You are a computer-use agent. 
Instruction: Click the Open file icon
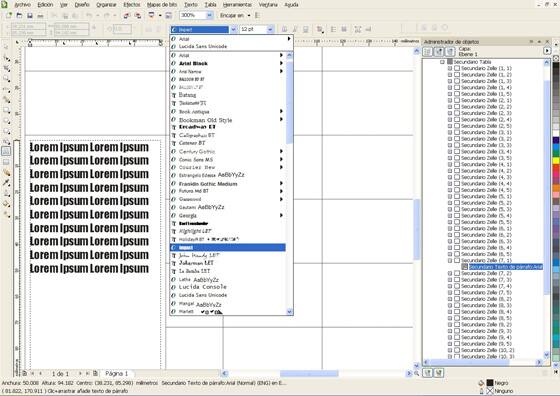tap(19, 15)
